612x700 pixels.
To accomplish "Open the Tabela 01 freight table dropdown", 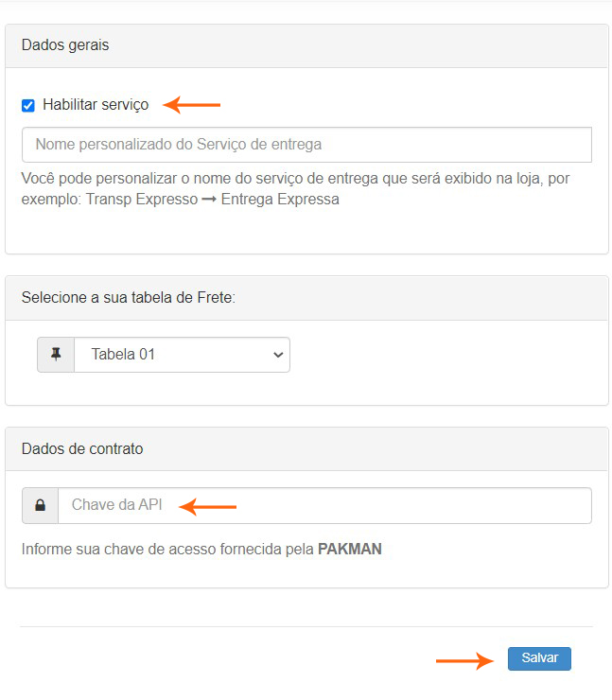I will coord(180,355).
